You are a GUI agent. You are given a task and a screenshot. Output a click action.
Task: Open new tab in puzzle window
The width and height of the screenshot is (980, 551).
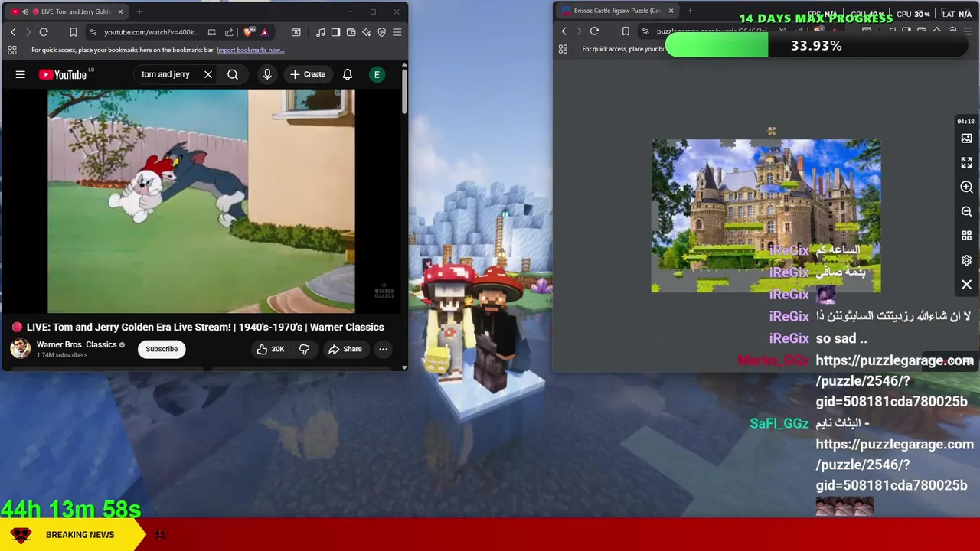click(690, 11)
